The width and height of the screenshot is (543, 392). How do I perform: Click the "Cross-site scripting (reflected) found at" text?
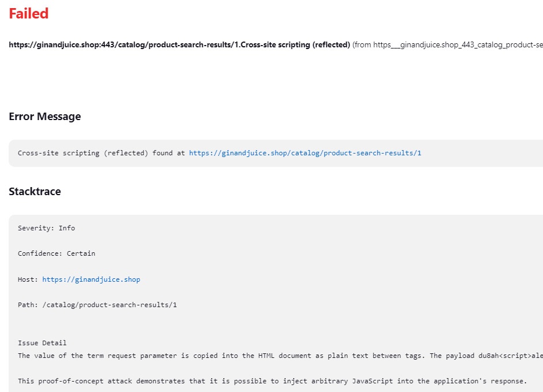pyautogui.click(x=101, y=153)
